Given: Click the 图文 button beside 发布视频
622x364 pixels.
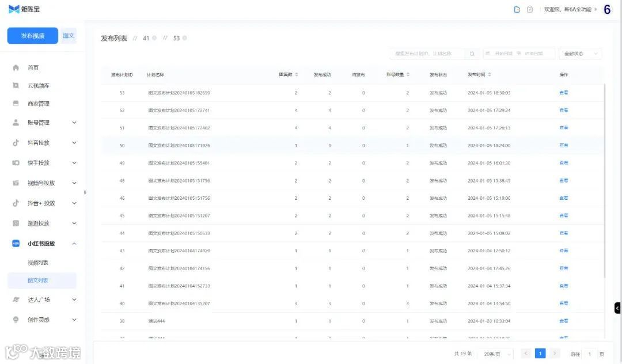Looking at the screenshot, I should tap(68, 36).
